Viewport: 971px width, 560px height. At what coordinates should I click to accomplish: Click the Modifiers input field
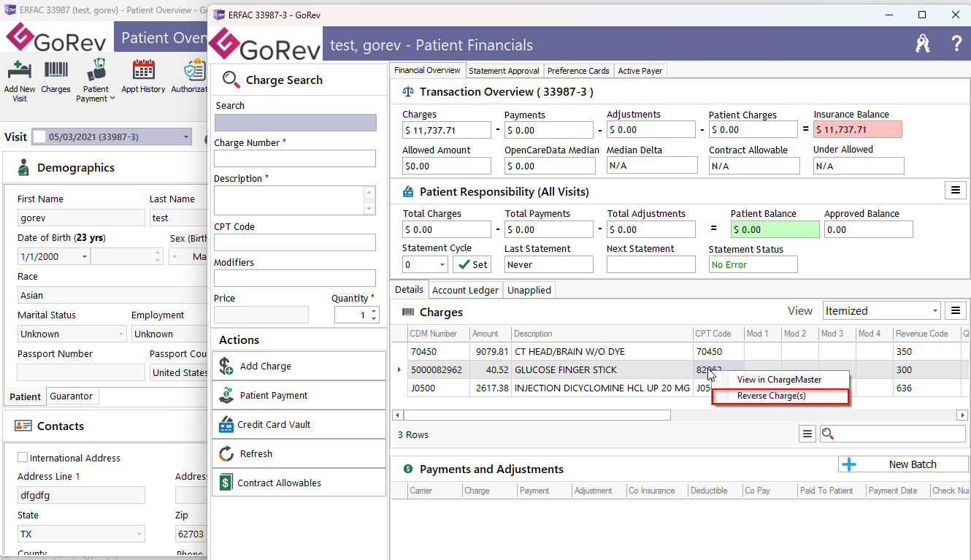(295, 278)
